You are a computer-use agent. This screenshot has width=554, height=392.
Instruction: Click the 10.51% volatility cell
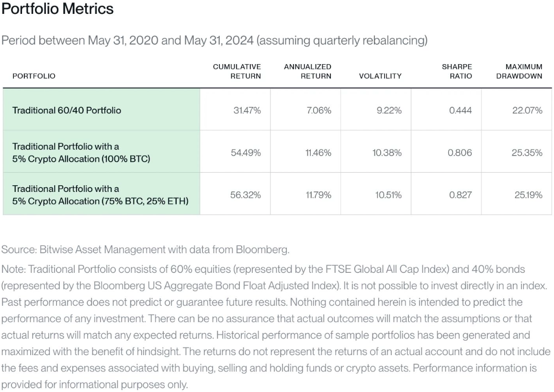coord(388,195)
